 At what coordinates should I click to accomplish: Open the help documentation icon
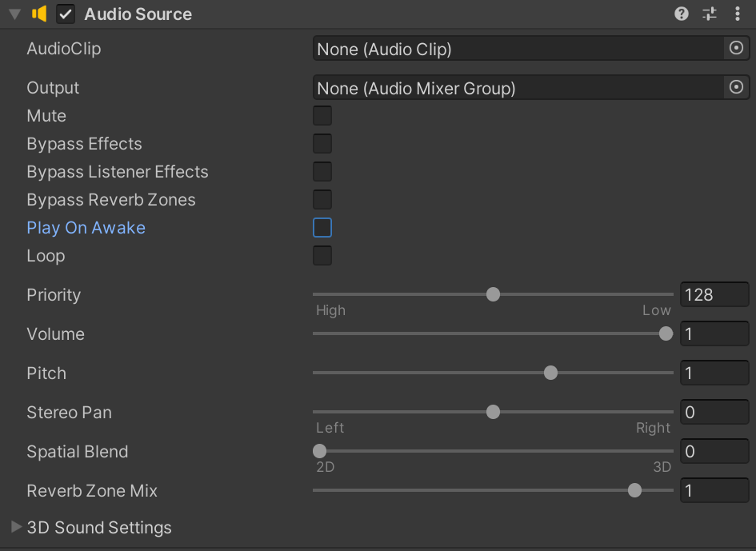click(x=682, y=14)
